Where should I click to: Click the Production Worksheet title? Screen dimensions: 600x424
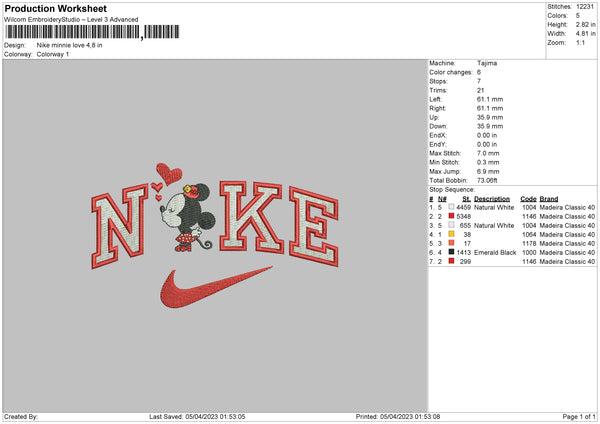55,8
